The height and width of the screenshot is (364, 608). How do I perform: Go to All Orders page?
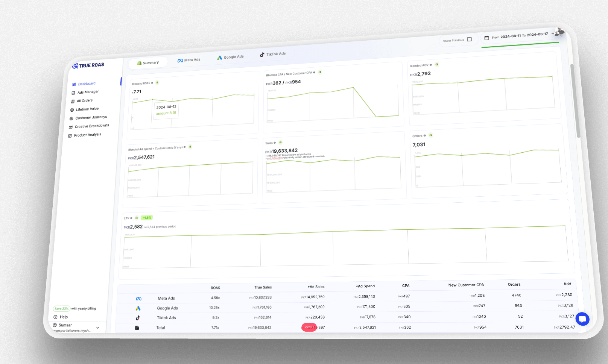(82, 101)
